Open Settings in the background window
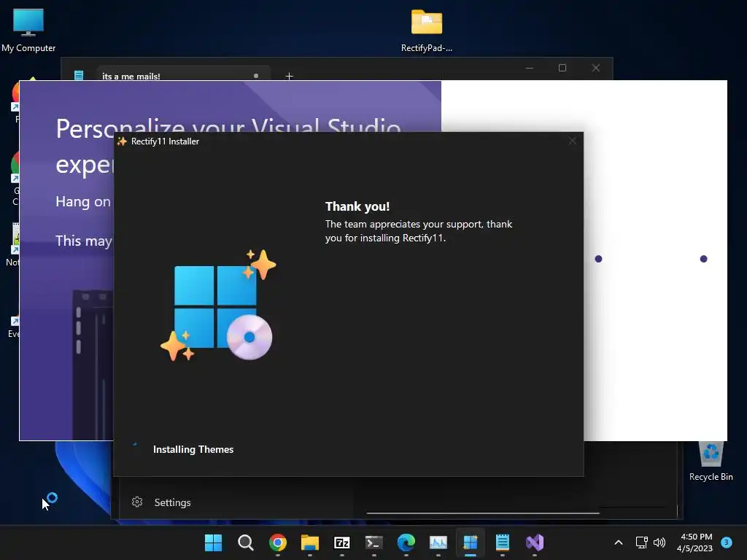The width and height of the screenshot is (747, 560). click(x=172, y=502)
